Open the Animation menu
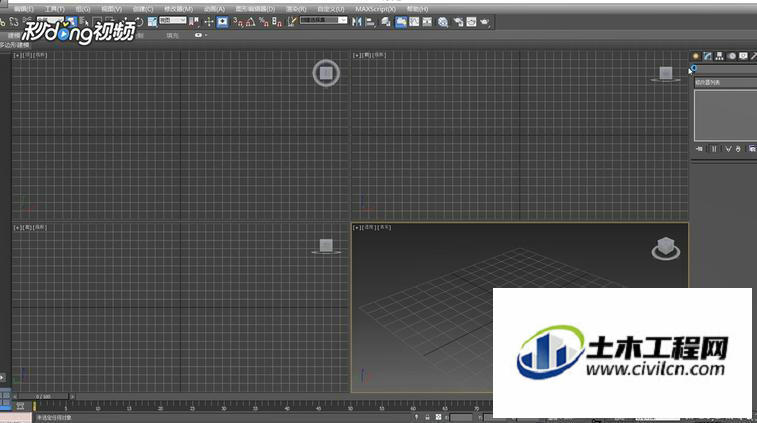Viewport: 757px width, 423px height. (x=214, y=9)
